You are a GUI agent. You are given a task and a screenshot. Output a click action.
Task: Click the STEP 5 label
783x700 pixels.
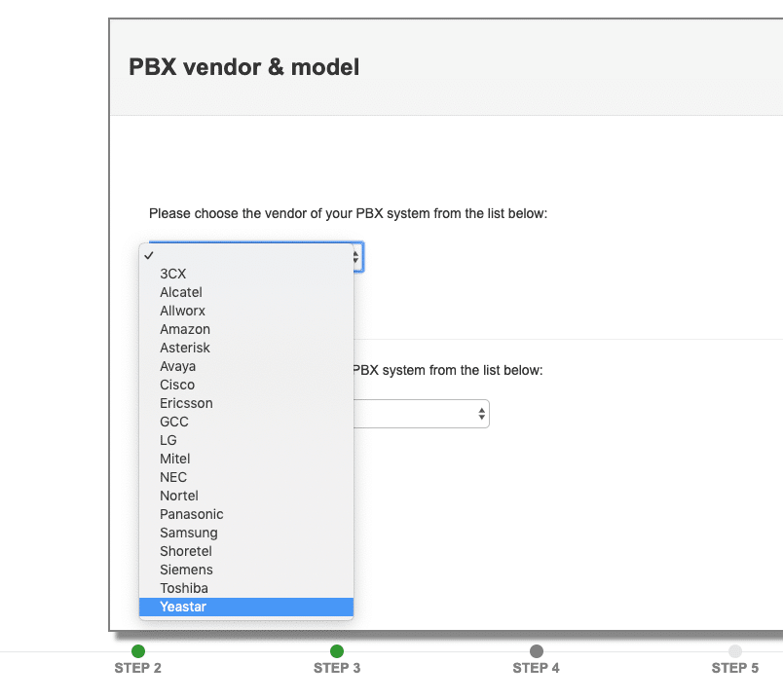click(735, 668)
